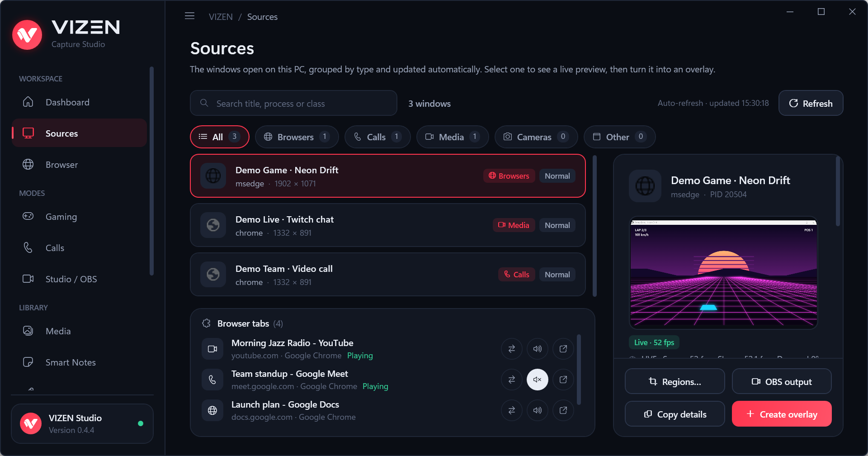This screenshot has width=868, height=456.
Task: Click VIZEN breadcrumb link
Action: pos(221,17)
